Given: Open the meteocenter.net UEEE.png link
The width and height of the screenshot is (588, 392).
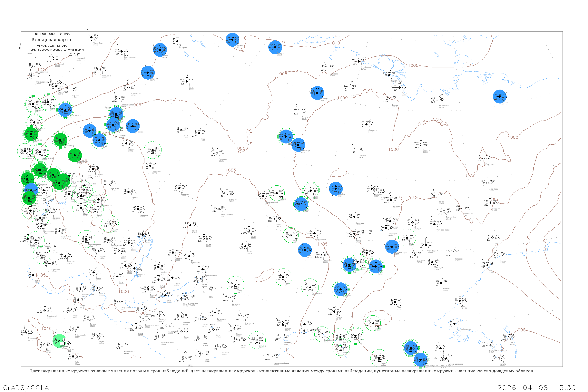Looking at the screenshot, I should 55,50.
